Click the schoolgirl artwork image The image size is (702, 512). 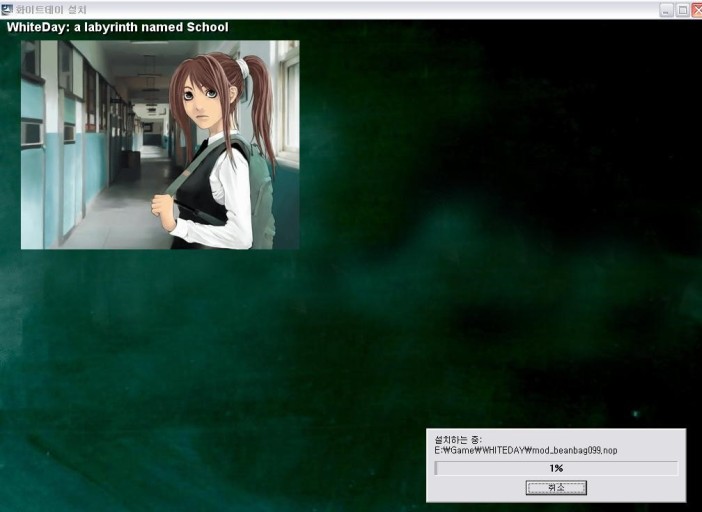(160, 145)
